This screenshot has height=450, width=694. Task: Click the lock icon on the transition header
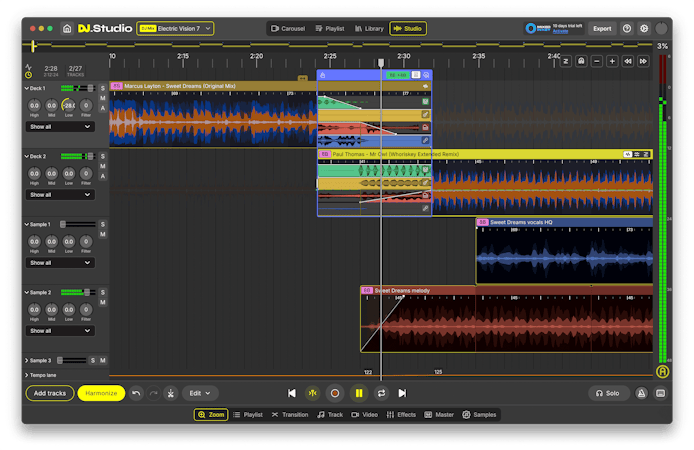click(323, 75)
